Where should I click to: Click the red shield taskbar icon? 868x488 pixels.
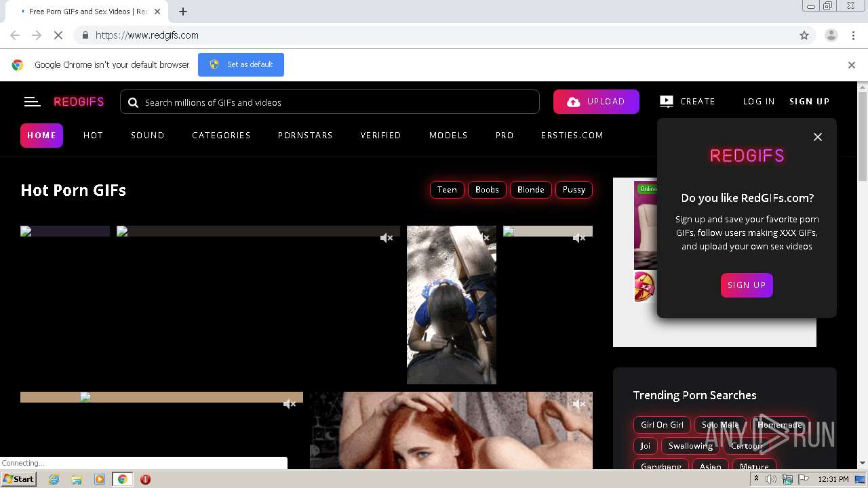145,479
